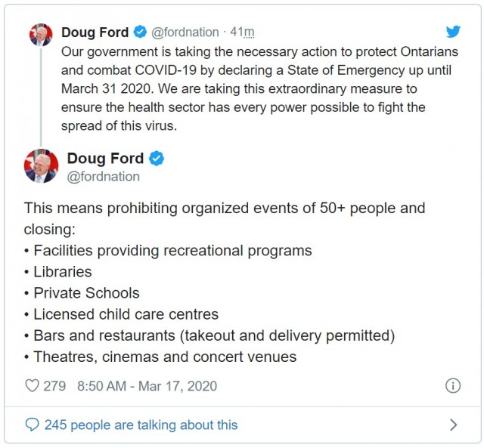Click the 279 likes count

point(54,386)
